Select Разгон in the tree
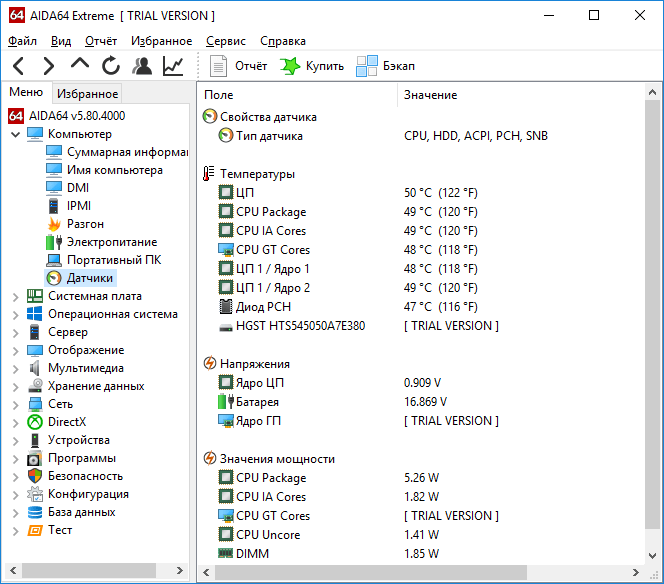The width and height of the screenshot is (664, 584). (85, 224)
